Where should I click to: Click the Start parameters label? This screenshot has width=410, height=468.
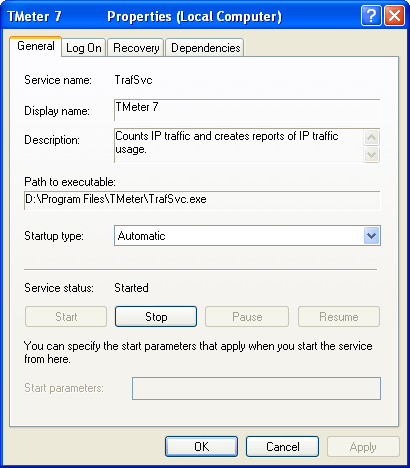click(x=64, y=388)
